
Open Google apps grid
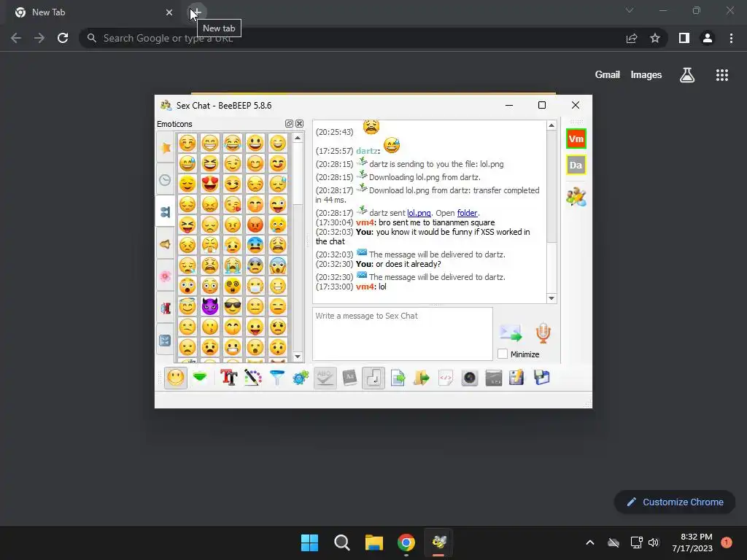[x=722, y=75]
